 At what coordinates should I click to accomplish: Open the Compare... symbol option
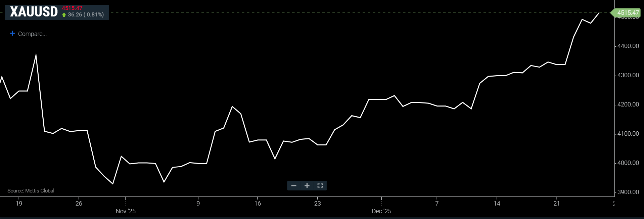[32, 34]
